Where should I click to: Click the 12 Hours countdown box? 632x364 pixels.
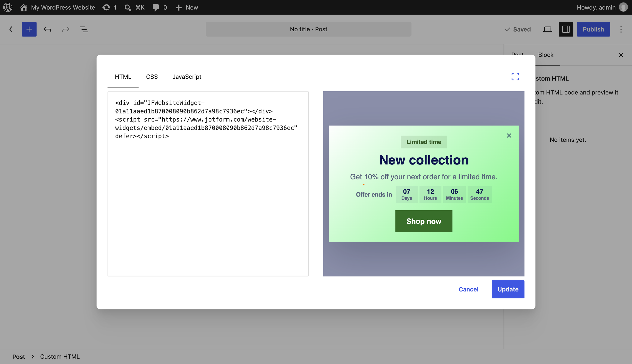[430, 195]
